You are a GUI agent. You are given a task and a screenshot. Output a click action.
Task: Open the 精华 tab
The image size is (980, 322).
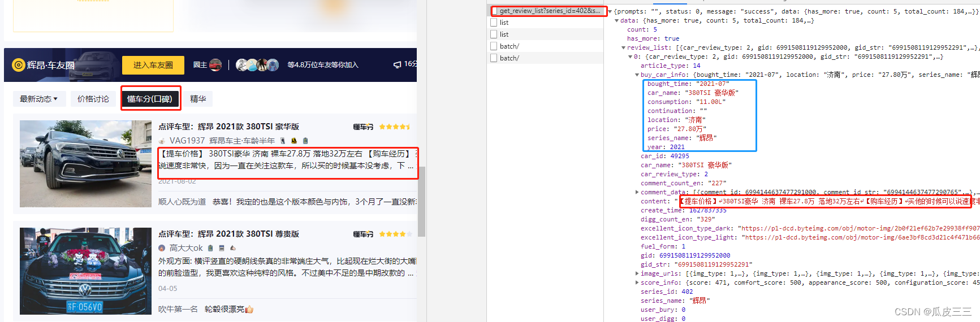tap(198, 99)
